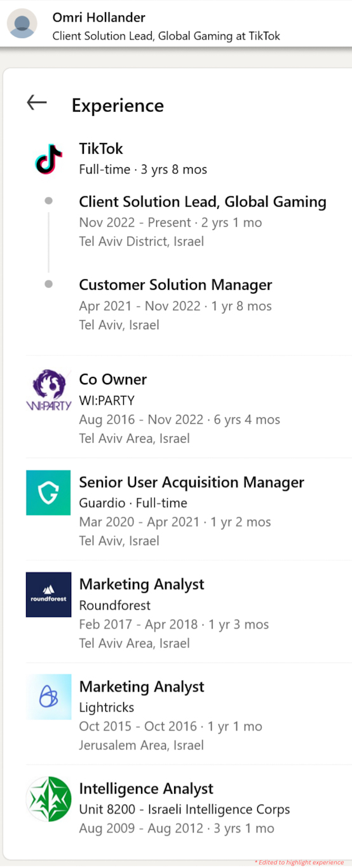Click the Guardio · Full-time company line
Viewport: 352px width, 868px height.
(133, 503)
